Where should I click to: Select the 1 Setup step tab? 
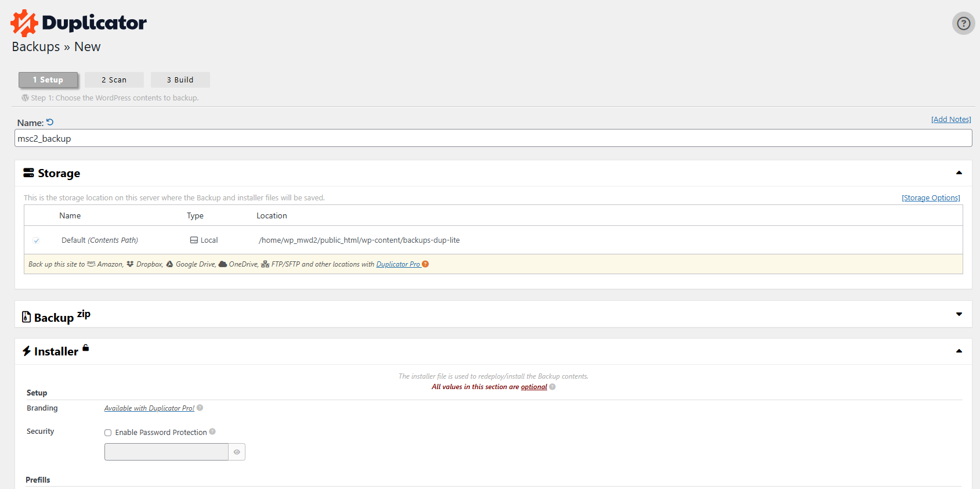click(x=48, y=80)
